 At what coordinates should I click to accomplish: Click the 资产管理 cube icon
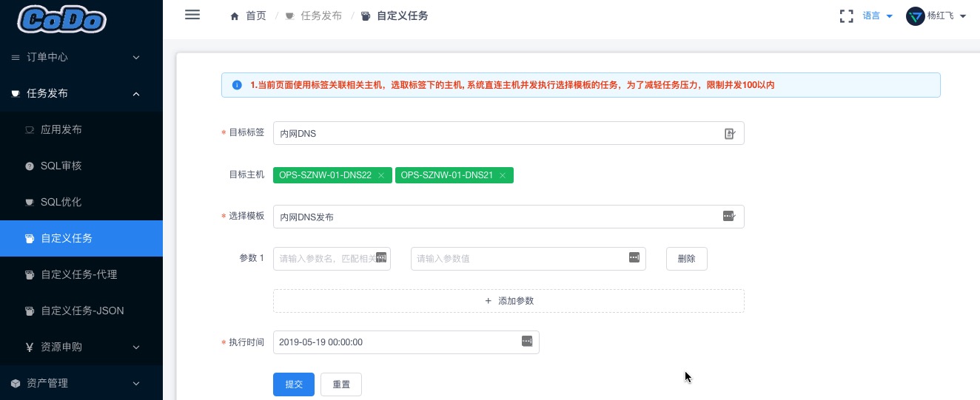click(16, 383)
